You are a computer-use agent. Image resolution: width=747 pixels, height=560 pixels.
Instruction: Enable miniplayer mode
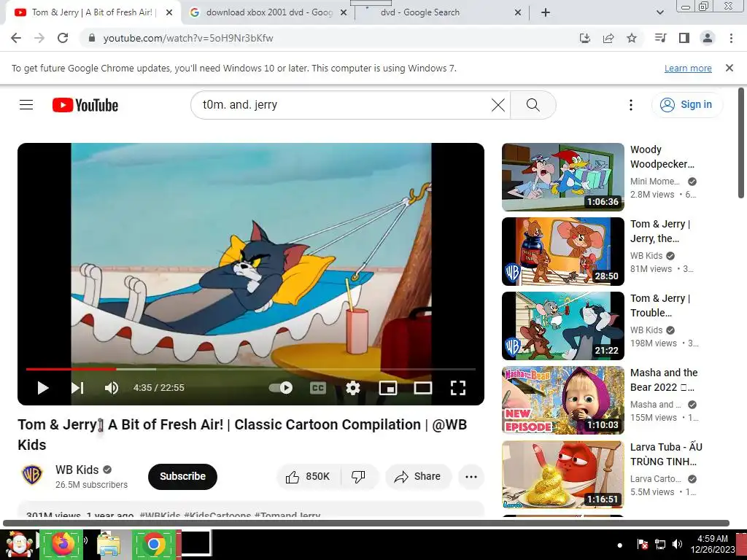pos(388,388)
